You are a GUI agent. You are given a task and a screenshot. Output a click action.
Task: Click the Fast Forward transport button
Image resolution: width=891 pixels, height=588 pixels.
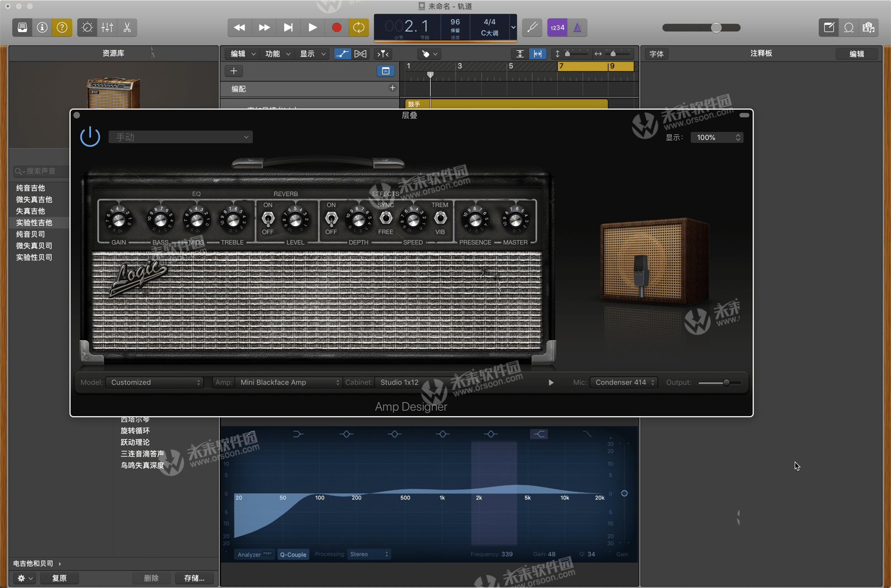point(264,28)
